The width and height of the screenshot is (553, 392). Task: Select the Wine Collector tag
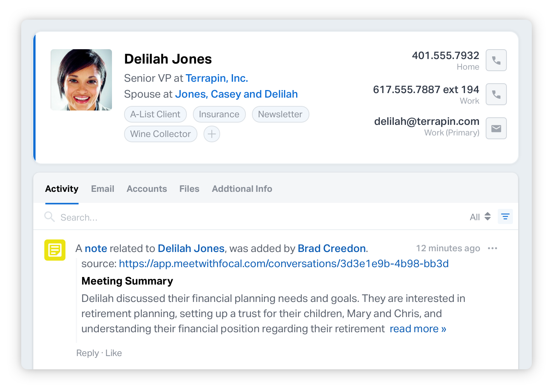161,134
